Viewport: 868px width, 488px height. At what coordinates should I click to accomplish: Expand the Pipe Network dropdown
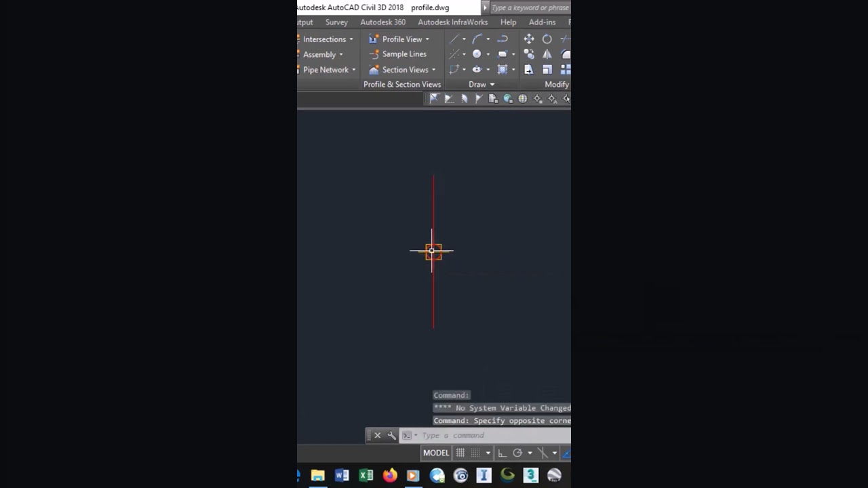(353, 70)
